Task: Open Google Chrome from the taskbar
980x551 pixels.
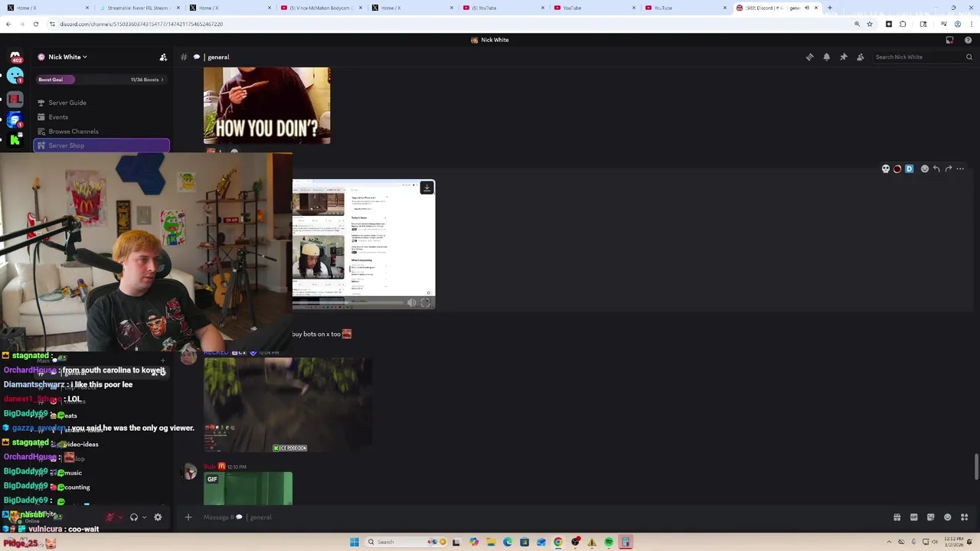Action: click(x=558, y=543)
